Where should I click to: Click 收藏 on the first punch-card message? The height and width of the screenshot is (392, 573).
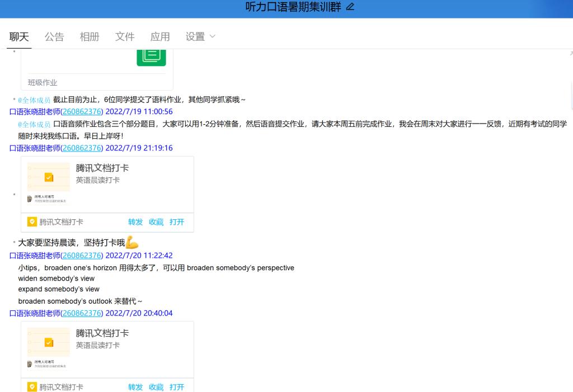(156, 222)
